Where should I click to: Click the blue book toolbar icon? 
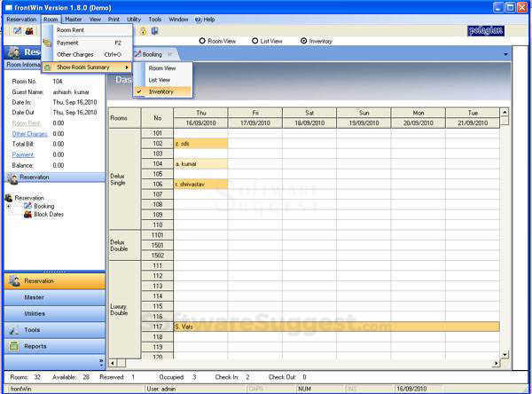(x=154, y=31)
